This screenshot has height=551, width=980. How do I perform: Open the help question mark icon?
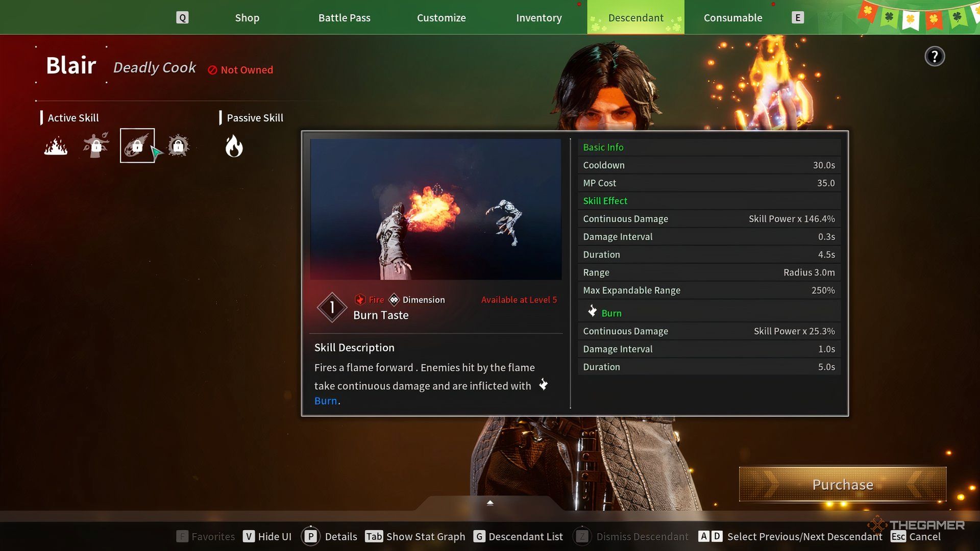point(935,56)
